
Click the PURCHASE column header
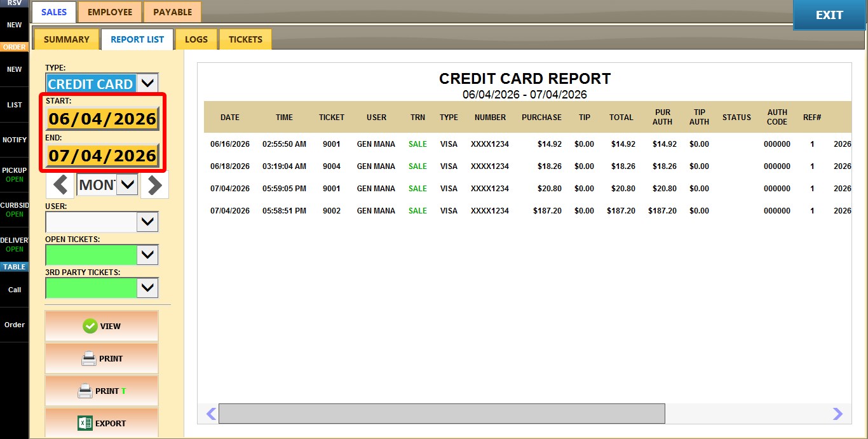(x=541, y=118)
